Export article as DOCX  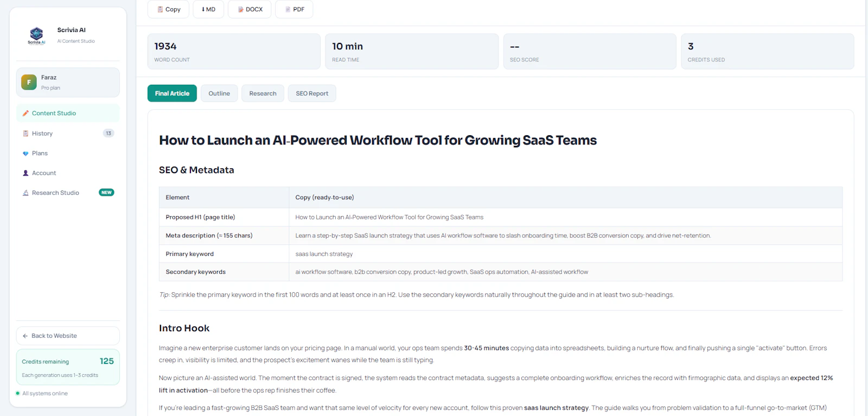250,9
